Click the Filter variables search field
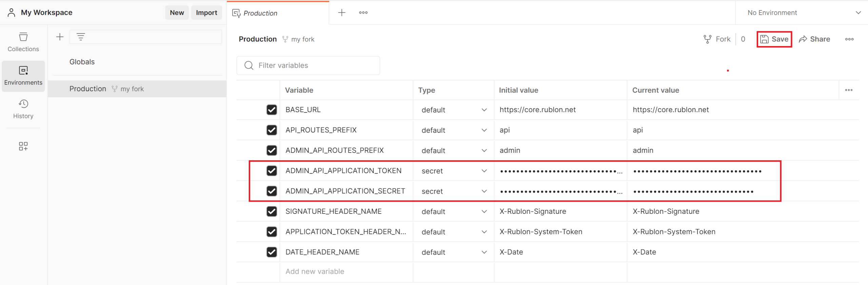The image size is (868, 285). (x=308, y=65)
